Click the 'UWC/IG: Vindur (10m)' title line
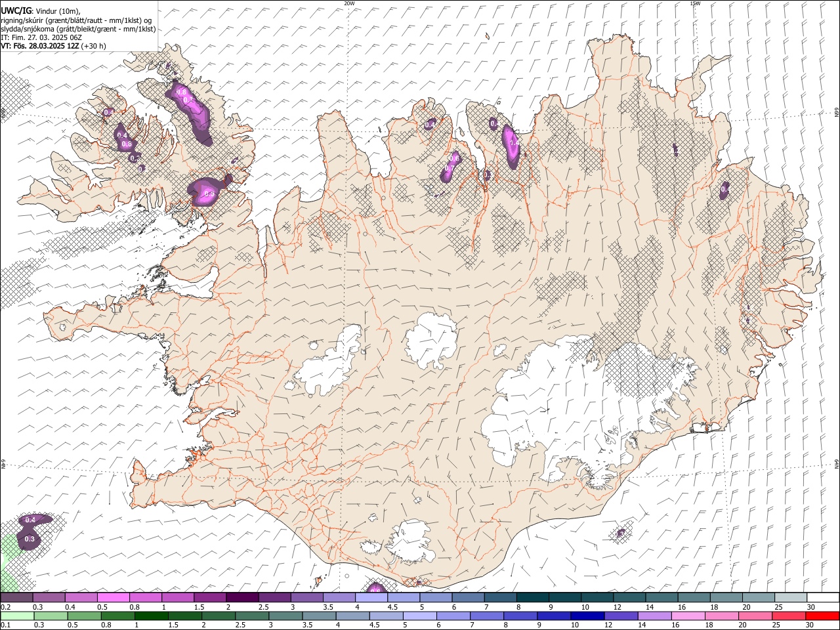840x630 pixels. click(40, 10)
